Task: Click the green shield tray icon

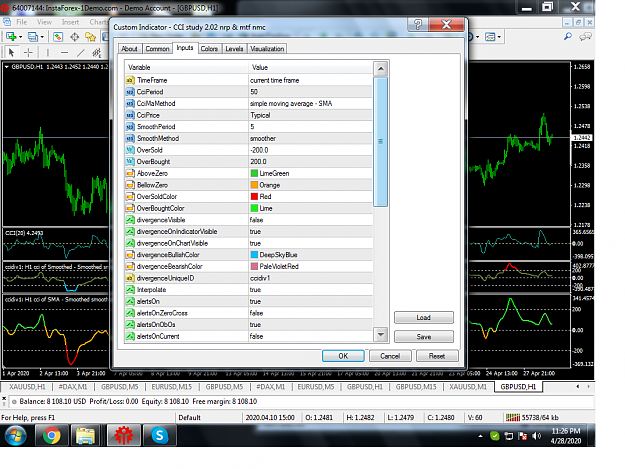Action: [495, 436]
